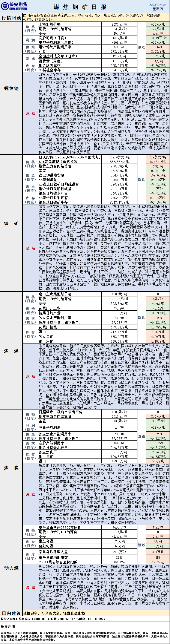Screen dimensions: 170x644
Task: Click the value '3680元/吨'
Action: click(x=119, y=25)
